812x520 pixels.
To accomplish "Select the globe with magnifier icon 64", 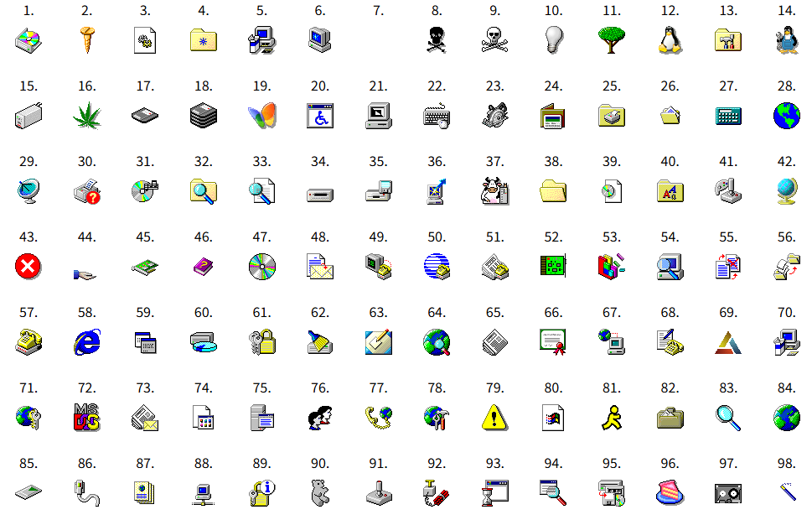I will pyautogui.click(x=437, y=342).
